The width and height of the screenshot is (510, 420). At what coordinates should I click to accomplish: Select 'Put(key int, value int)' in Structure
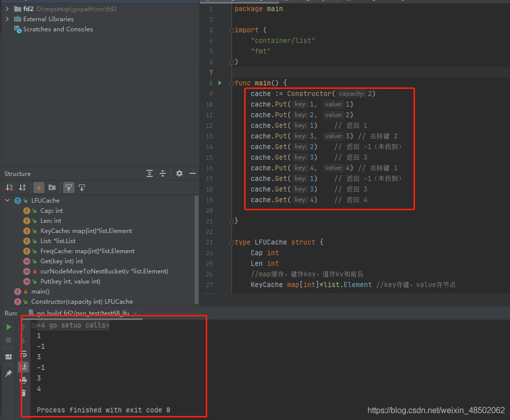[70, 281]
